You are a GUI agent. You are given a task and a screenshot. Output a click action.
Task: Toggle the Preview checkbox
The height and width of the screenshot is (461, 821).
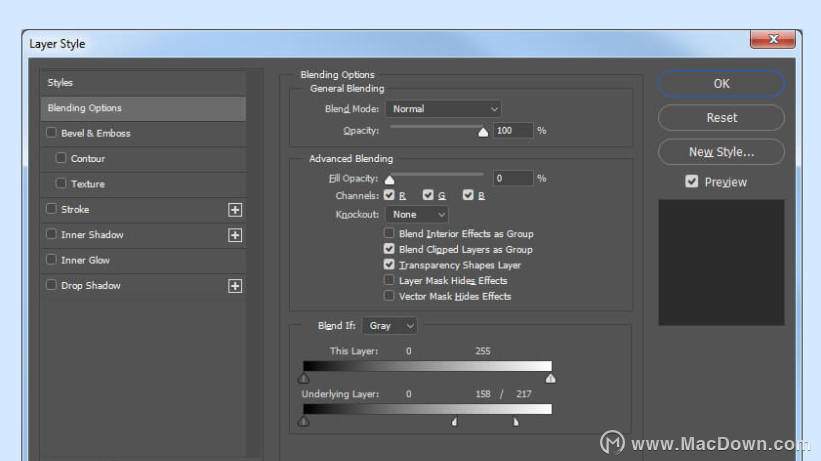[692, 181]
